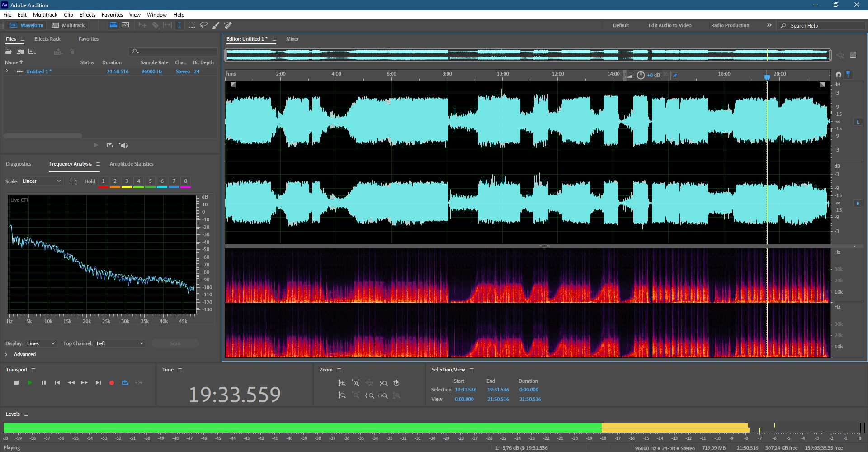
Task: Choose the Spot Healing Brush tool
Action: [228, 25]
